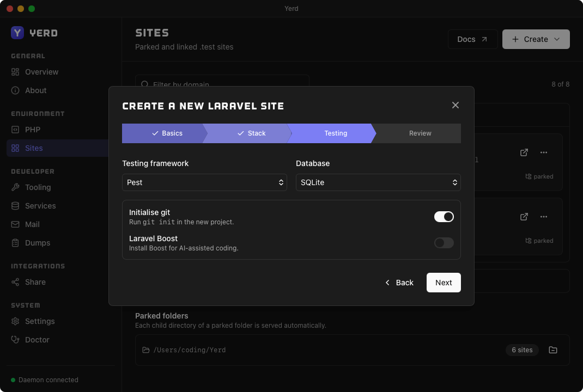Toggle off Initialise git
Image resolution: width=583 pixels, height=392 pixels.
[x=444, y=217]
